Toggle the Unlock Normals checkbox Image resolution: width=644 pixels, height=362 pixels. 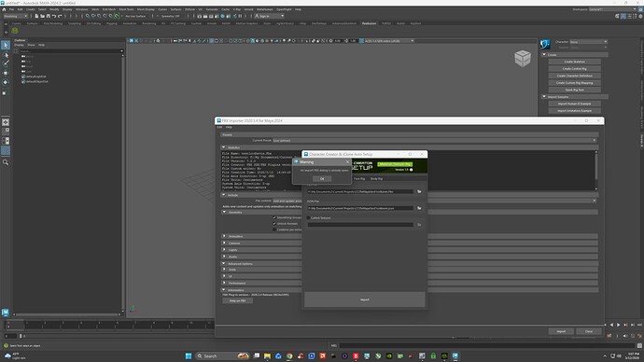[x=274, y=224]
